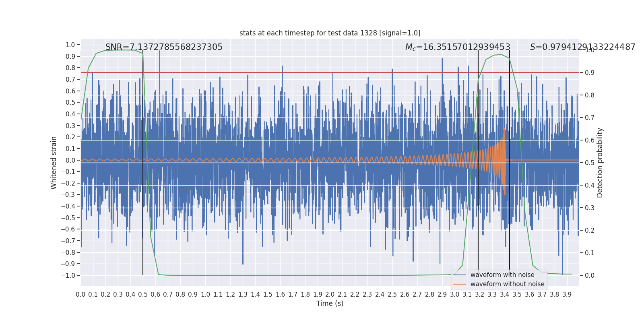Click the tick label 3.9 on the Time axis
This screenshot has height=322, width=644.
coord(567,295)
